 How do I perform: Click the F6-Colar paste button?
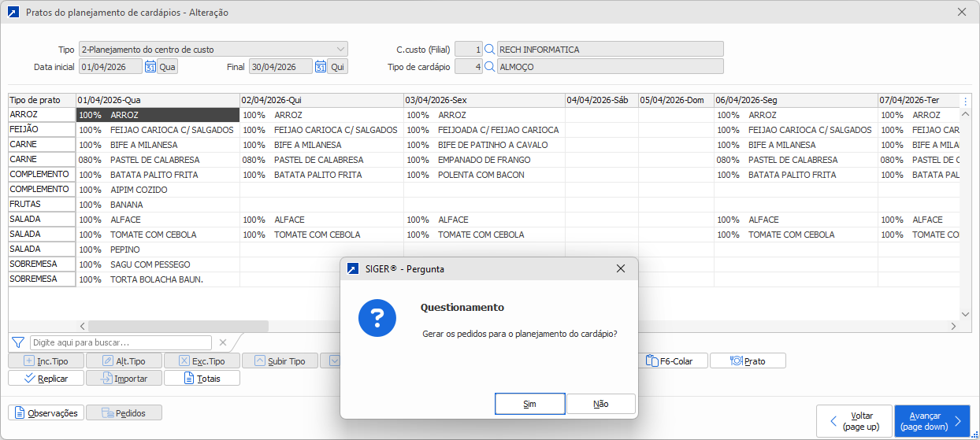[670, 361]
